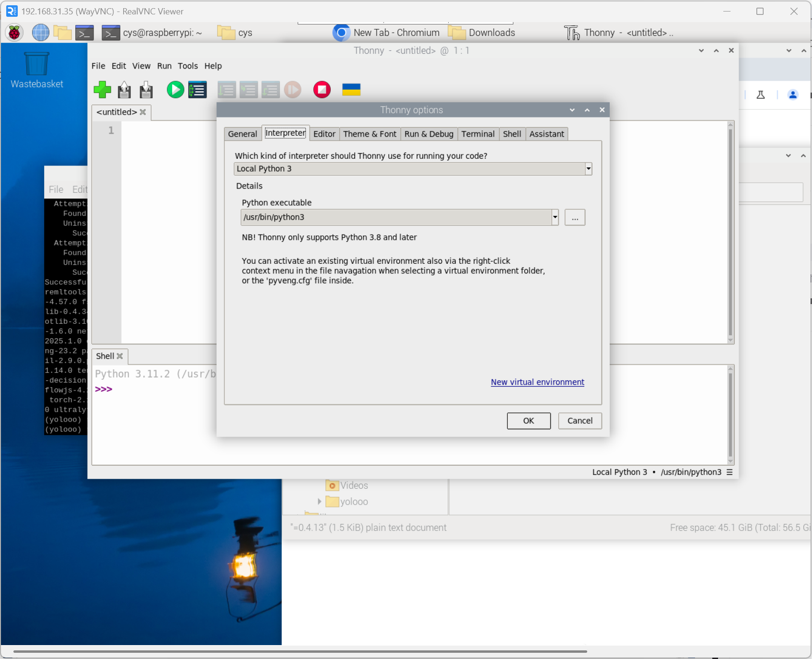
Task: Click the Save file toolbar icon
Action: [146, 90]
